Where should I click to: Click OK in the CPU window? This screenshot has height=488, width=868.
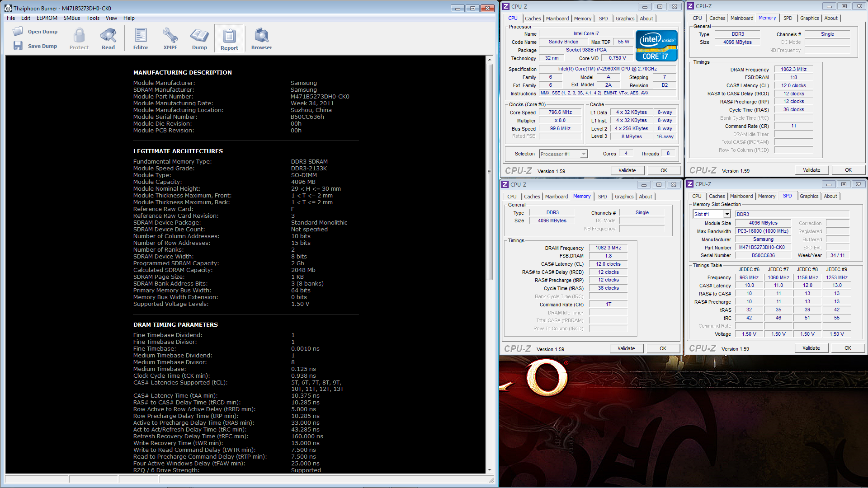[x=664, y=170]
